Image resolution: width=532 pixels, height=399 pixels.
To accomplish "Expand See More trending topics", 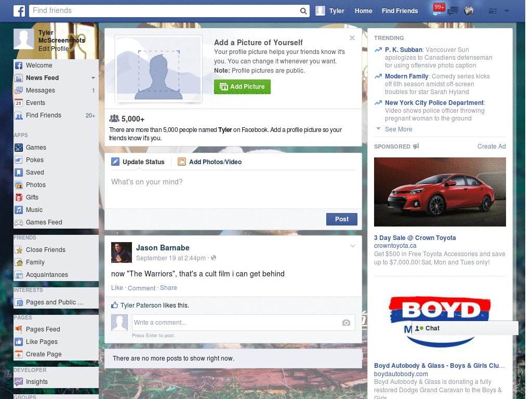I will (x=398, y=129).
